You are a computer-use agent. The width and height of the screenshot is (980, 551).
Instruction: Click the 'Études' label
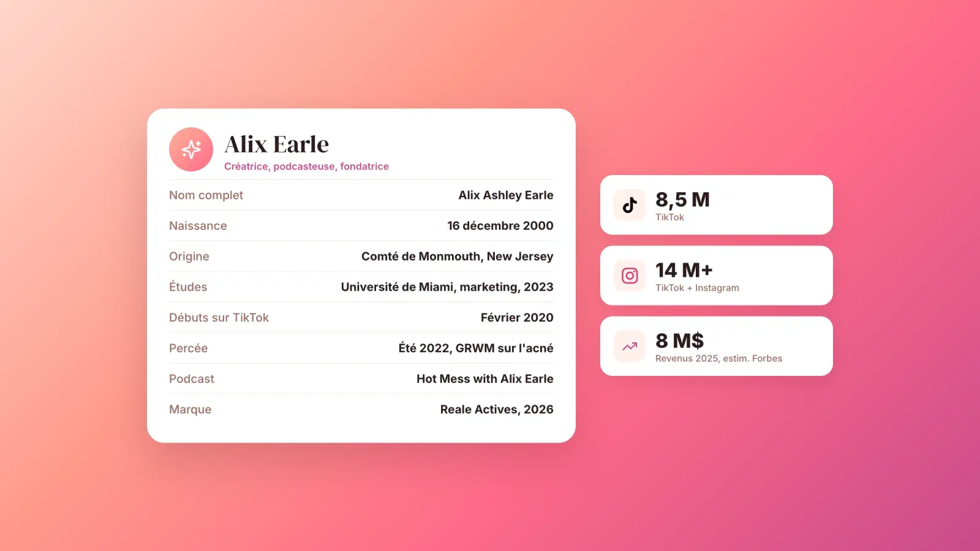(188, 287)
